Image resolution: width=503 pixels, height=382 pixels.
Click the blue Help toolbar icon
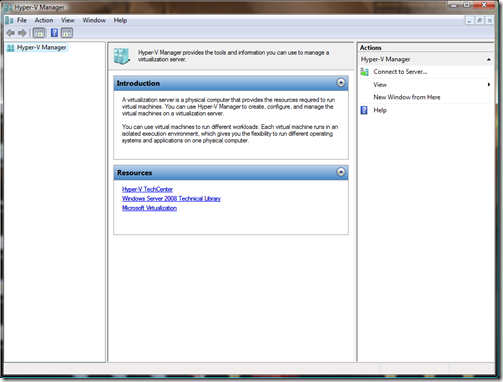pos(54,33)
